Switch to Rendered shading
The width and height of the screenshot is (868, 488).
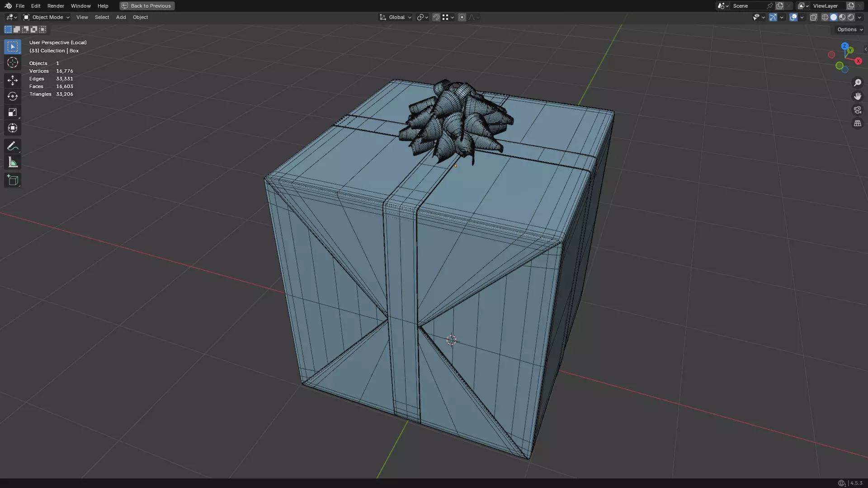[x=851, y=17]
